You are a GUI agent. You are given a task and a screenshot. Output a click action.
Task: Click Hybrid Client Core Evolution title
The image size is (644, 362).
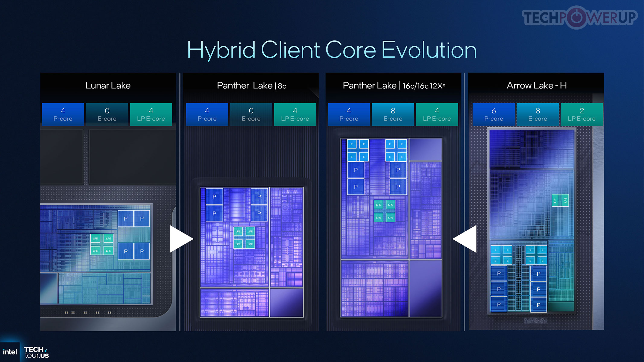click(332, 50)
